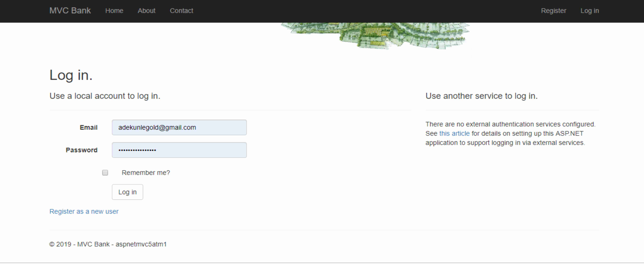Screen dimensions: 644x264
Task: Click the 'Remember me?' label text
Action: tap(146, 173)
